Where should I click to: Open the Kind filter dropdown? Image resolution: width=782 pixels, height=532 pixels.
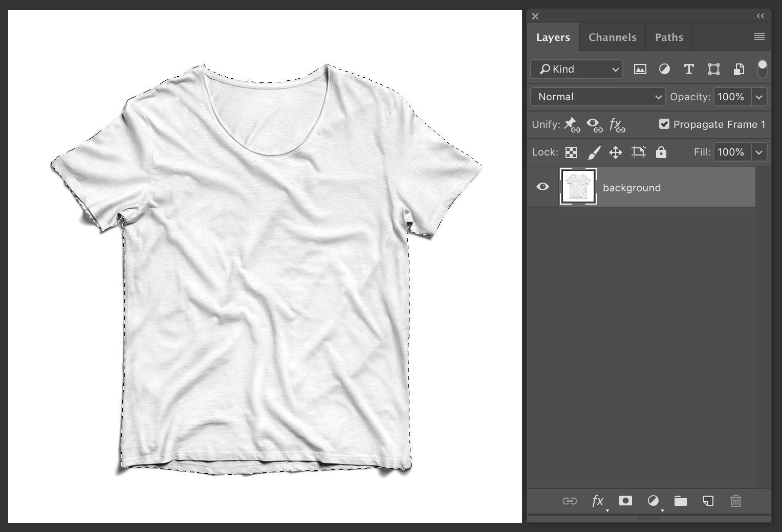coord(576,69)
